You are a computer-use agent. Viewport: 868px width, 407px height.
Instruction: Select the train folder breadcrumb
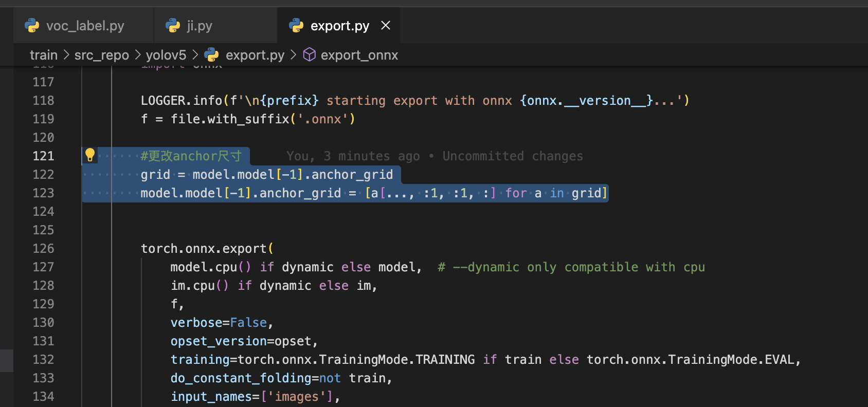click(x=44, y=55)
